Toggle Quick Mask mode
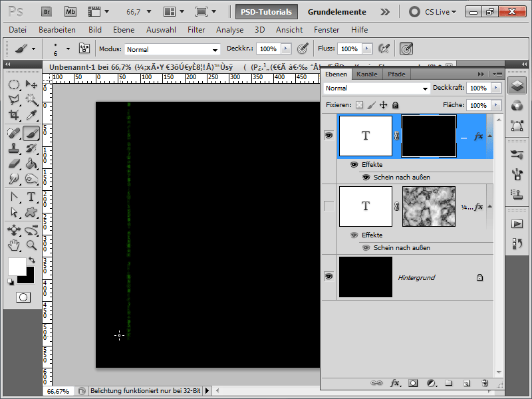The image size is (532, 399). point(23,297)
